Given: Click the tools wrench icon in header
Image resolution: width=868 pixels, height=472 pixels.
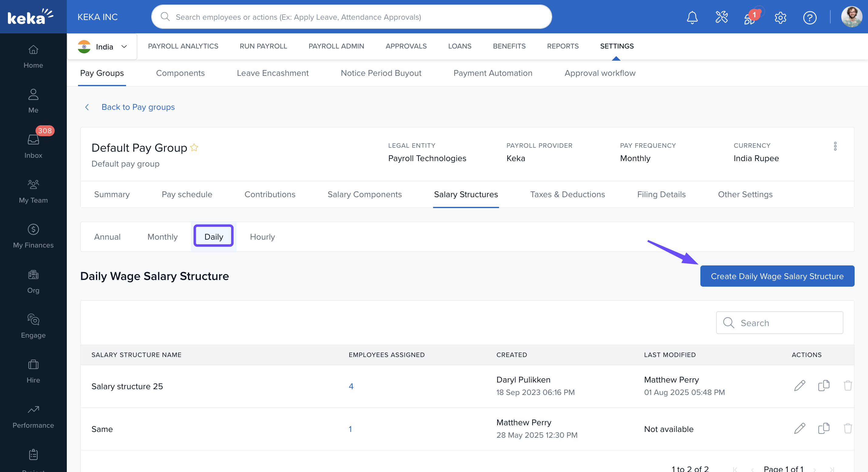Looking at the screenshot, I should click(x=721, y=18).
